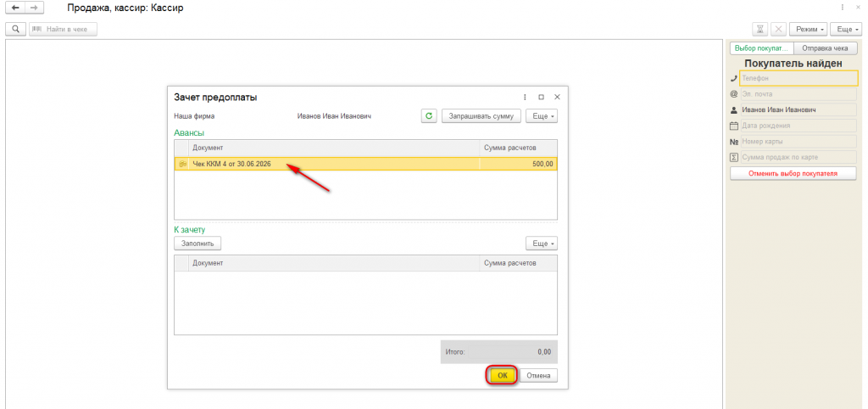The height and width of the screenshot is (409, 868).
Task: Close the Зачет предоплаты dialog
Action: tap(557, 97)
